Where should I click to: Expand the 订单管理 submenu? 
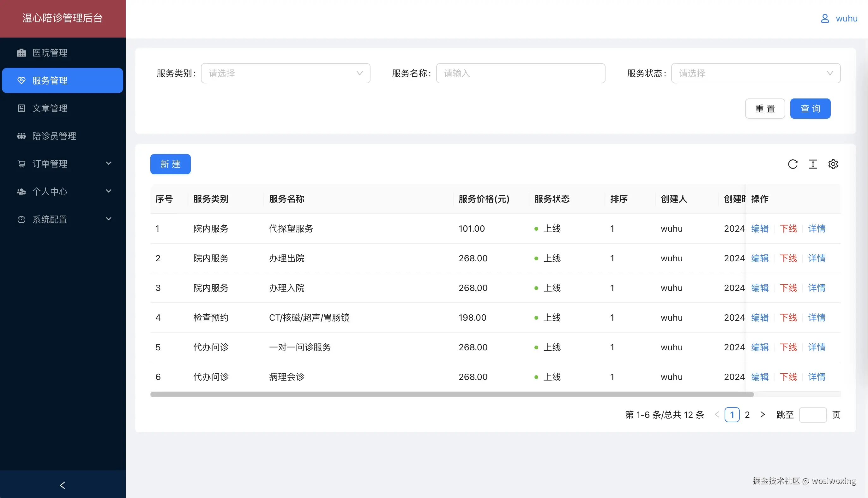pos(63,164)
